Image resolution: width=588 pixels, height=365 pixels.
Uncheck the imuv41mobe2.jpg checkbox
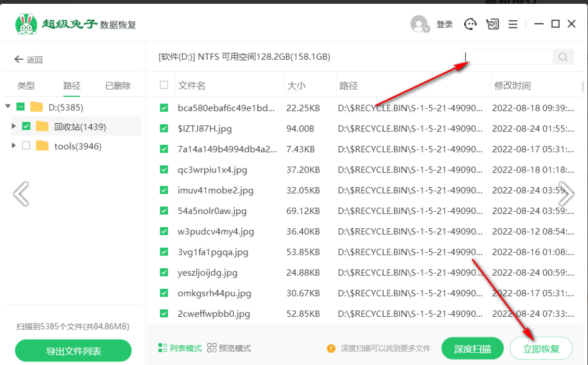tap(164, 190)
